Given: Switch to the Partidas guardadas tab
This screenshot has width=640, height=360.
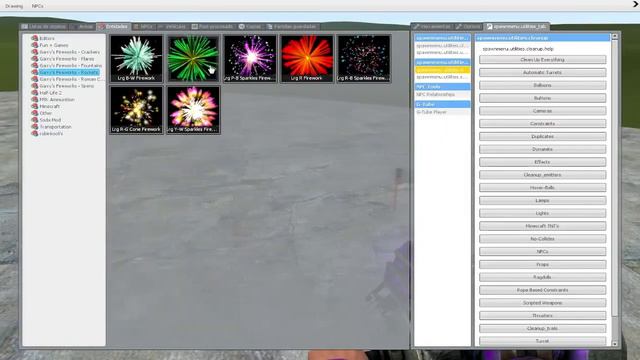Looking at the screenshot, I should click(292, 27).
